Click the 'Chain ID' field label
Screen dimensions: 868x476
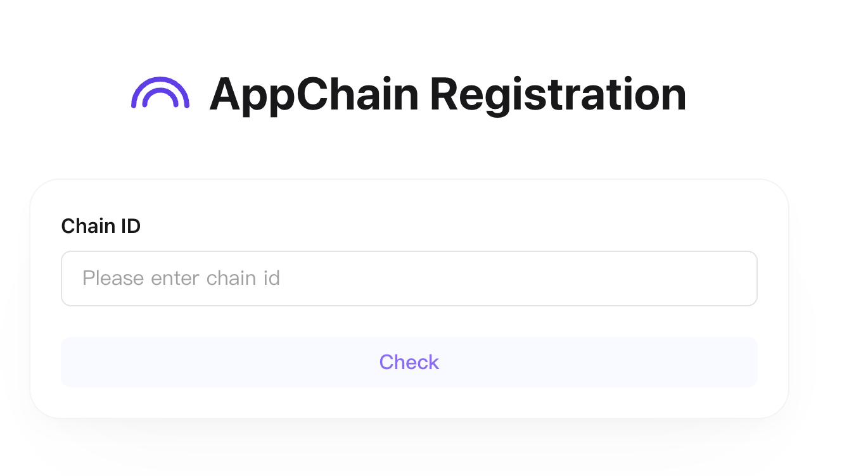101,226
